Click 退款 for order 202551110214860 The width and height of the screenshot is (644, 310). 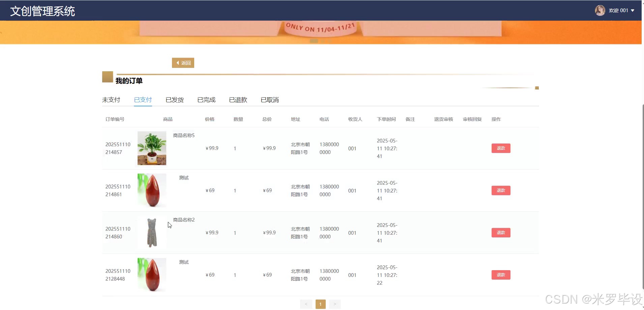coord(501,233)
